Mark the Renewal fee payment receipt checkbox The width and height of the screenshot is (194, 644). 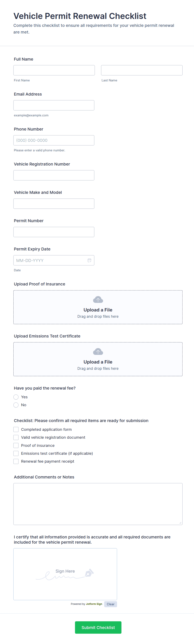click(16, 461)
